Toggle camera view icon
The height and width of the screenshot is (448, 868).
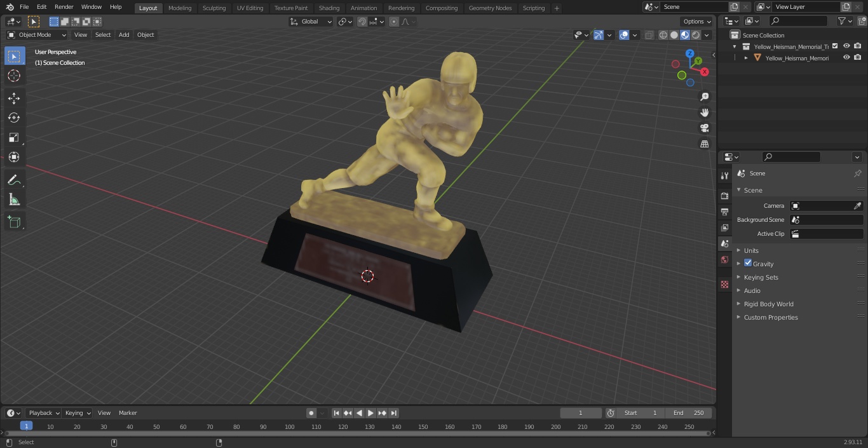[x=704, y=128]
